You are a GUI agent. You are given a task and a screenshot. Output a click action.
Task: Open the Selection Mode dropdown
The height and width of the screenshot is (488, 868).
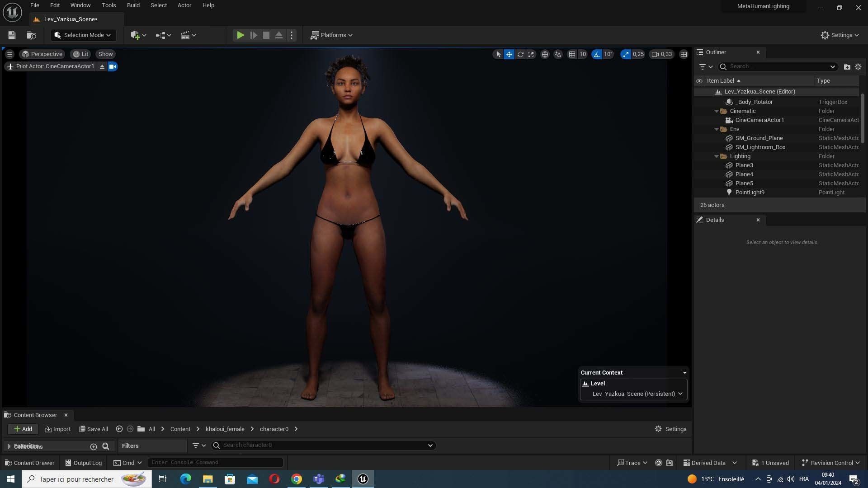click(83, 35)
